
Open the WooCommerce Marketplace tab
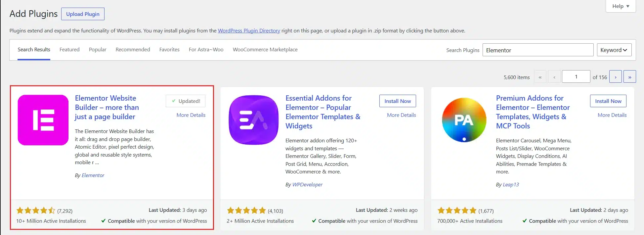click(265, 50)
